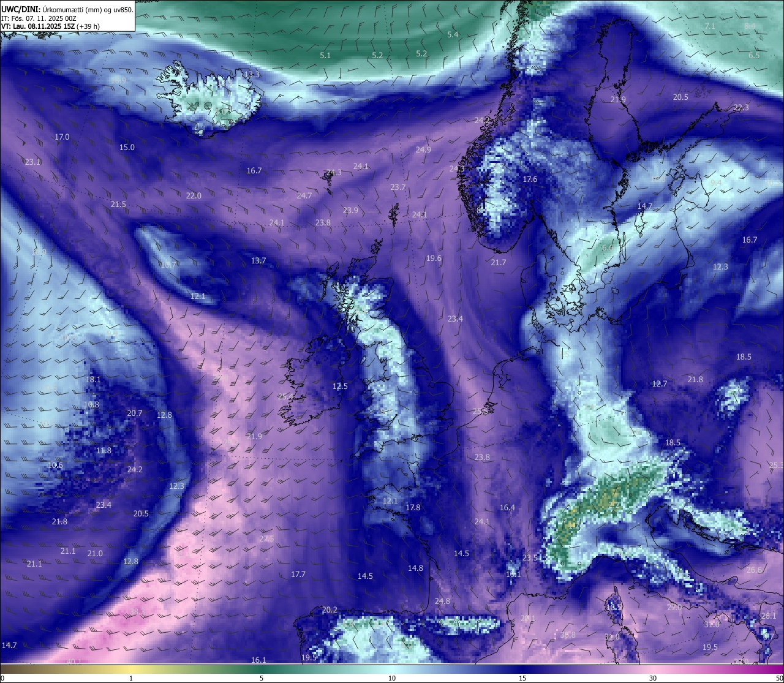The width and height of the screenshot is (784, 683).
Task: Click the 17.0 value on the map
Action: (x=62, y=137)
